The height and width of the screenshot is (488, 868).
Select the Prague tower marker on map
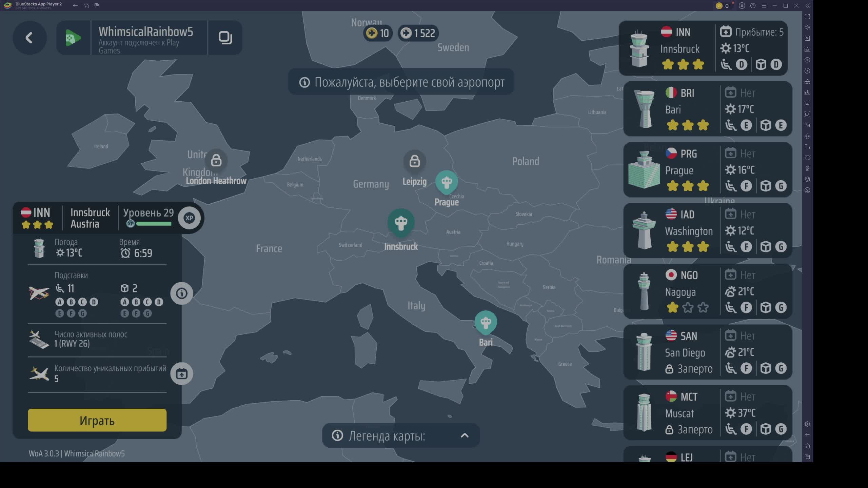pyautogui.click(x=447, y=183)
